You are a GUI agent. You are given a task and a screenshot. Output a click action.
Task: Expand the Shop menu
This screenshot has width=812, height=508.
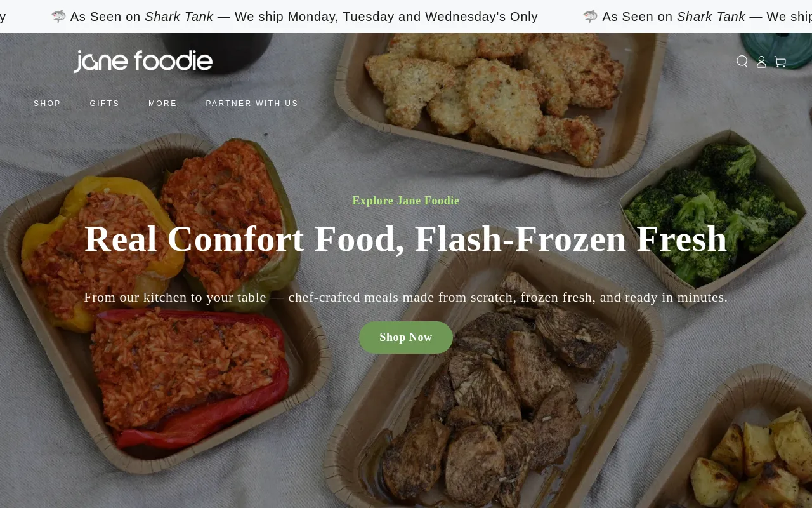48,104
